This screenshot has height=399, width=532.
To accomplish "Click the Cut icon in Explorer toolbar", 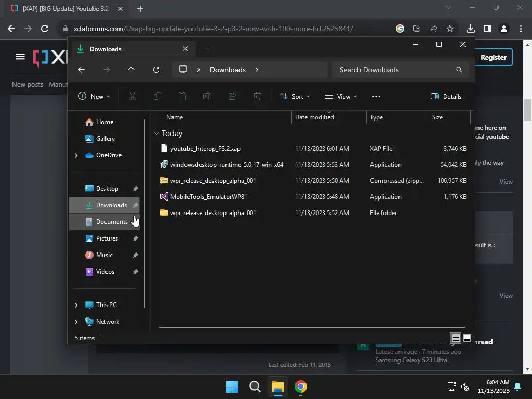I will (132, 96).
